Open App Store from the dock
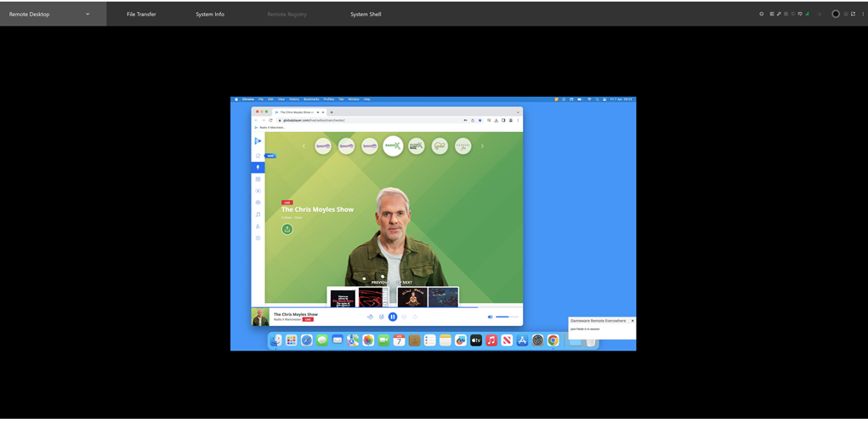Image resolution: width=868 pixels, height=423 pixels. (x=522, y=340)
